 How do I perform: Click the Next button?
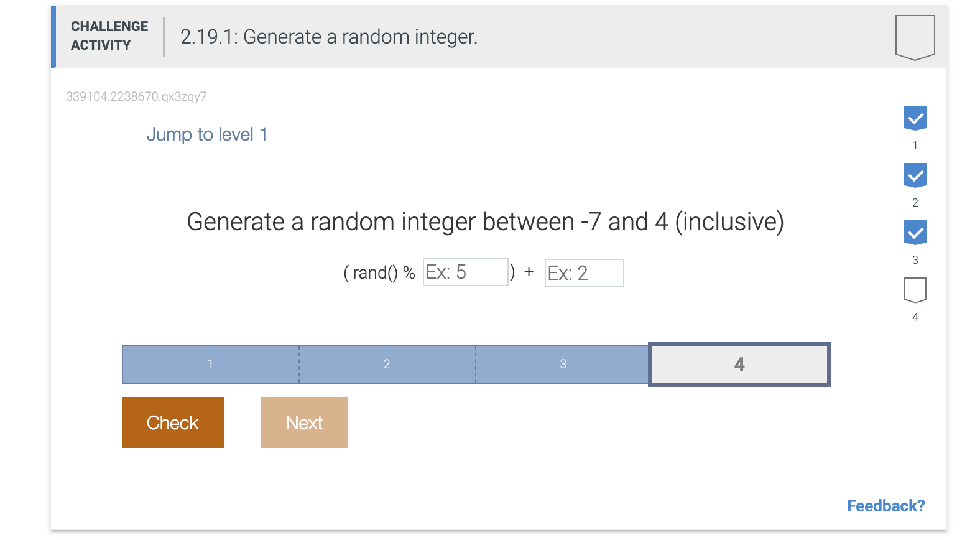click(x=305, y=422)
